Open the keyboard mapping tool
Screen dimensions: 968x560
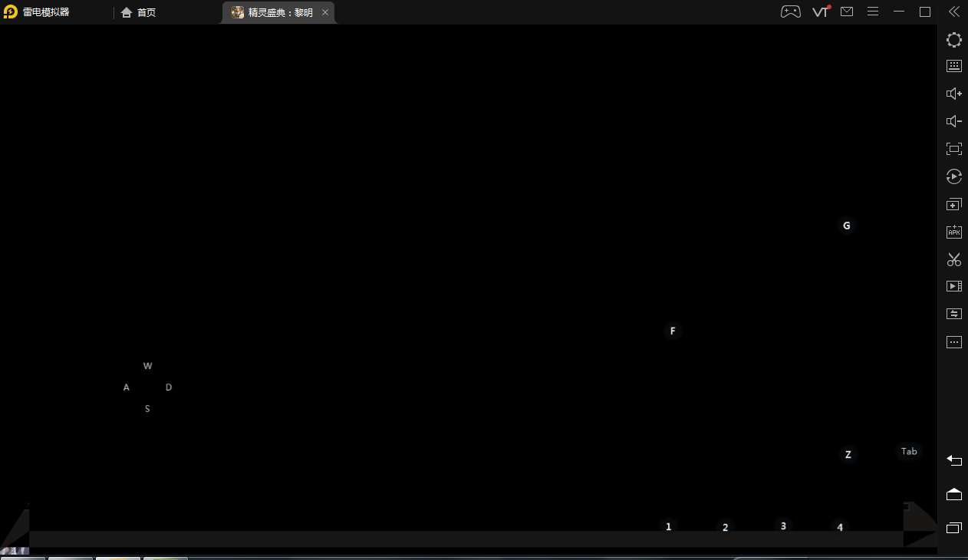953,66
